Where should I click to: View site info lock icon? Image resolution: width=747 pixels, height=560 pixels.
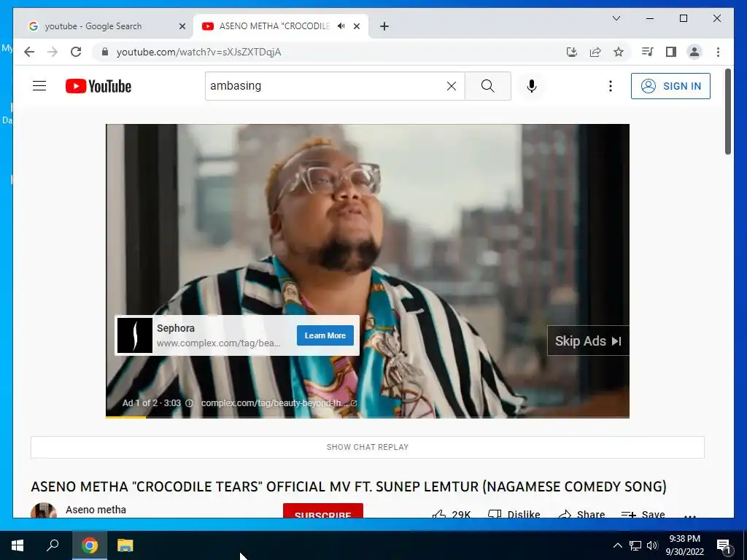[105, 52]
